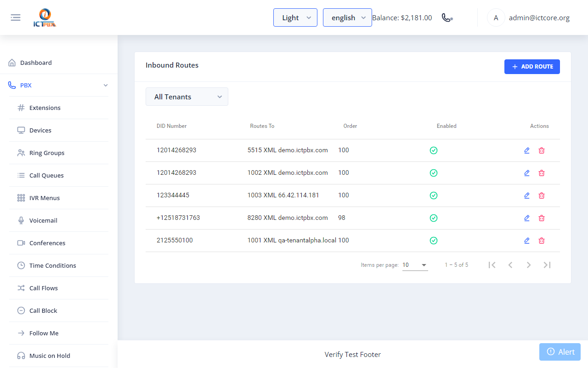Open Call Flows in the sidebar
This screenshot has width=588, height=368.
pos(59,288)
